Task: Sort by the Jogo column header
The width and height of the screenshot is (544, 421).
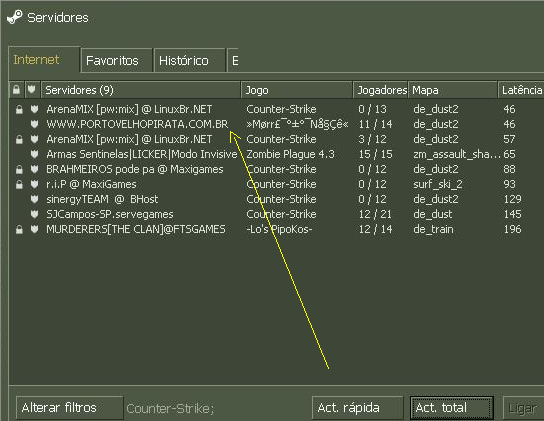Action: tap(297, 90)
